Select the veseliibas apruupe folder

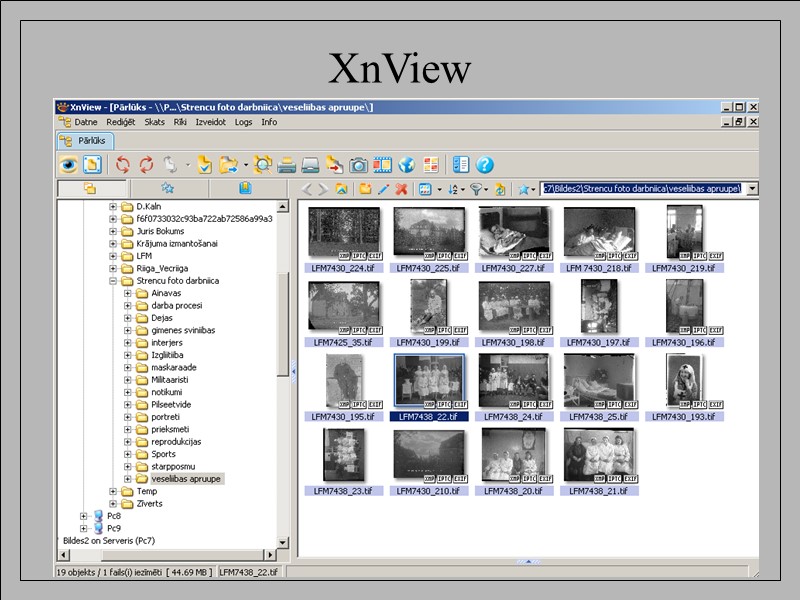click(x=186, y=479)
